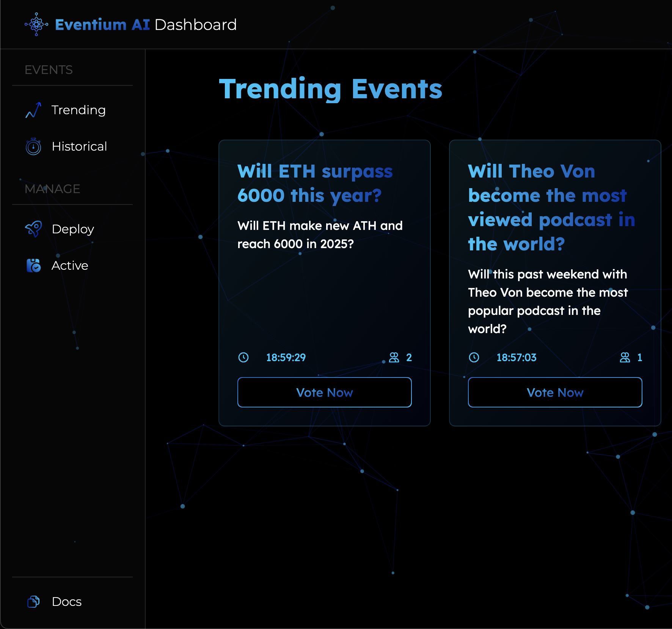Click the EVENTS section label
The image size is (672, 629).
click(49, 70)
